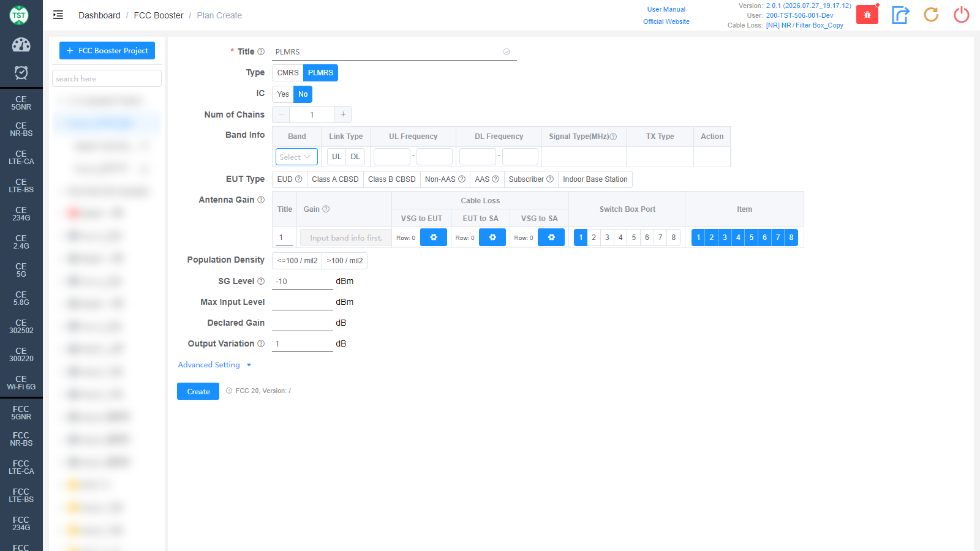Open CE NR-BS sidebar menu
Screen dimensions: 980x551
pos(21,129)
